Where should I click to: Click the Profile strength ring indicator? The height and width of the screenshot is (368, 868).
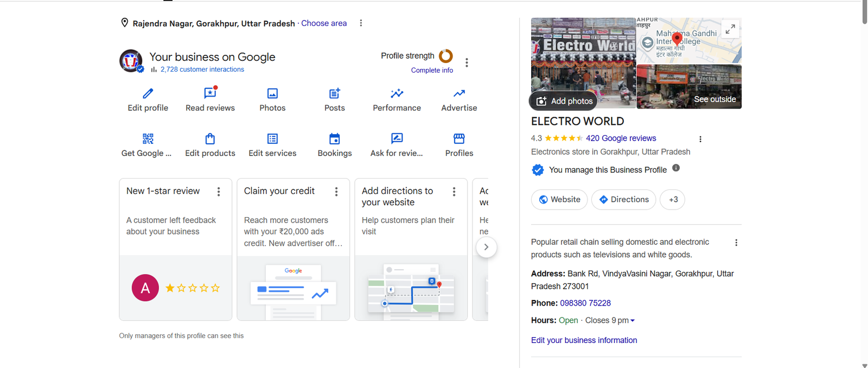tap(446, 56)
